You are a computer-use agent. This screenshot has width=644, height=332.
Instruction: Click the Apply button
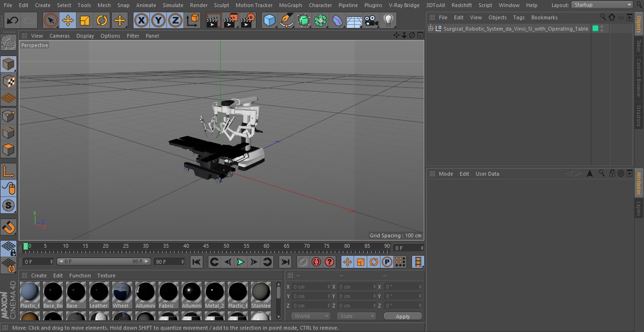pyautogui.click(x=403, y=316)
